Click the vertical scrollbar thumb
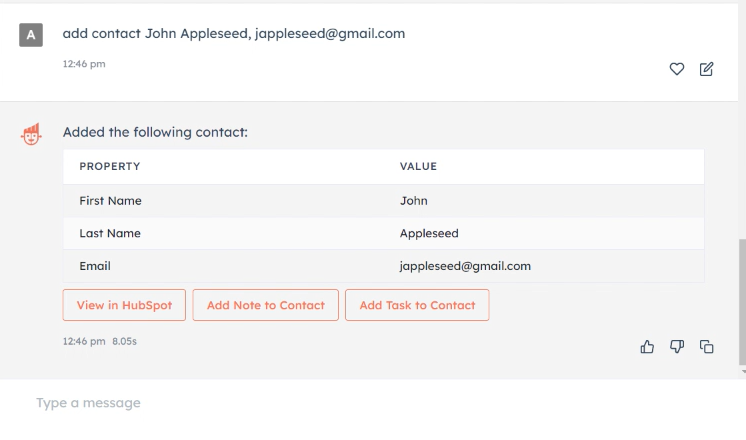Viewport: 746px width, 440px height. 741,300
